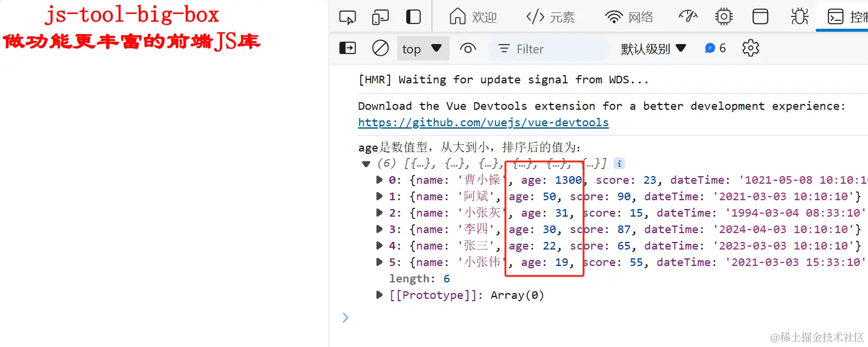This screenshot has width=868, height=347.
Task: Open the vue-devtools GitHub link
Action: tap(483, 123)
